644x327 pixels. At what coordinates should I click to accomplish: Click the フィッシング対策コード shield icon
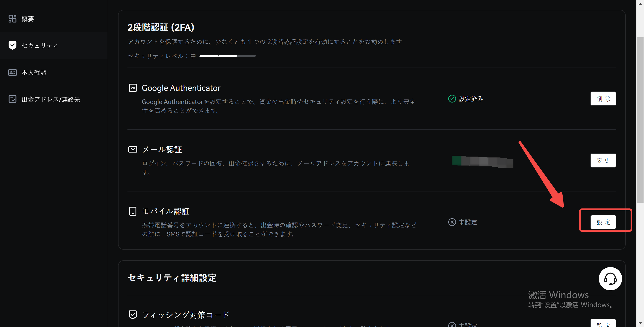click(x=133, y=314)
